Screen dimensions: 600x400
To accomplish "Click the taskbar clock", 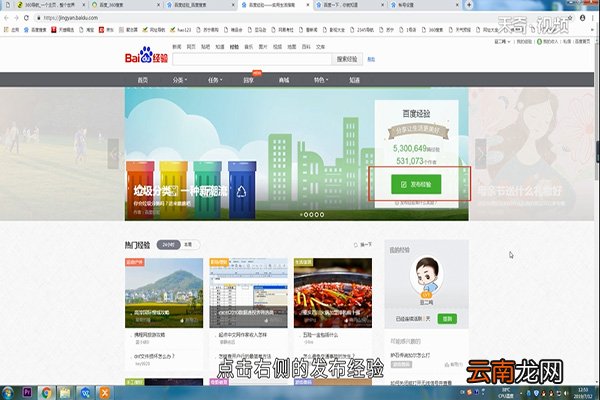I will point(583,393).
